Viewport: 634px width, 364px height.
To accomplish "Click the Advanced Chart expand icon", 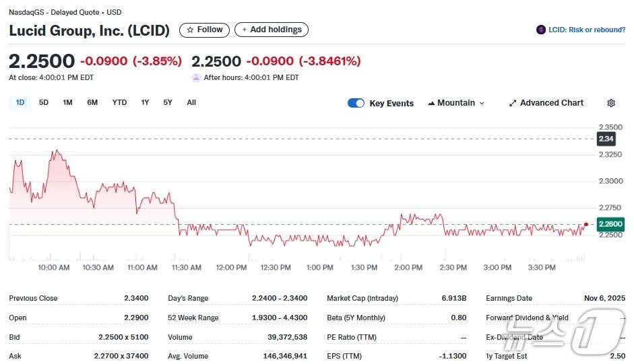I will (x=513, y=103).
